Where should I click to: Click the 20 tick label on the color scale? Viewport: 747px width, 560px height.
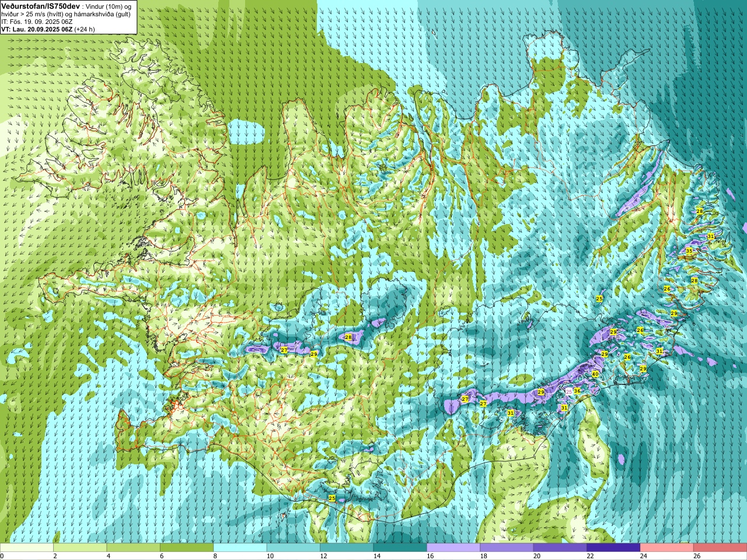[x=536, y=556]
